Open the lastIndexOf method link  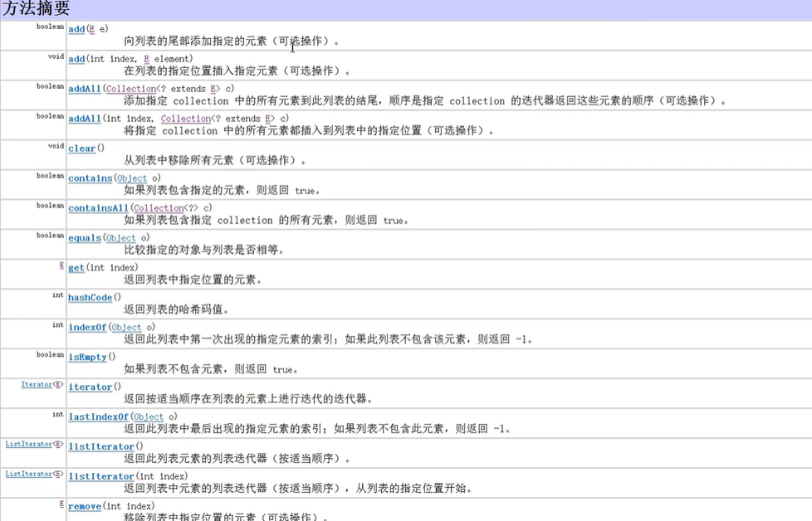pos(99,417)
